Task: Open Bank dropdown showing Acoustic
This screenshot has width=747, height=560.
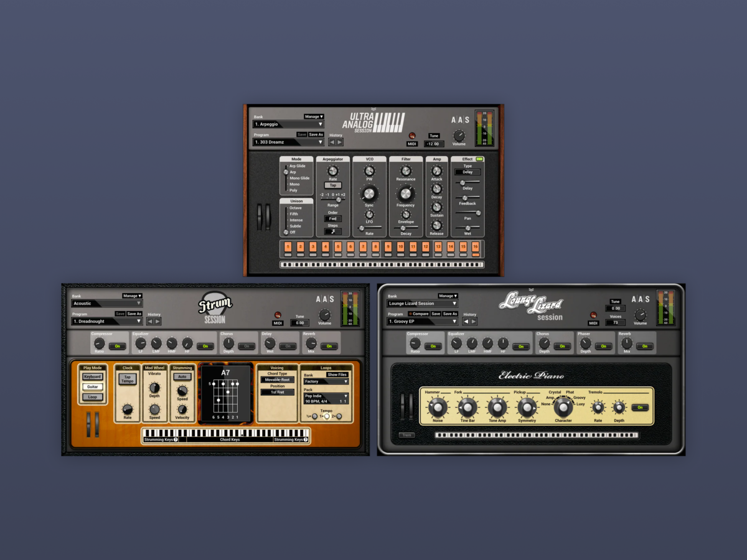Action: tap(107, 304)
